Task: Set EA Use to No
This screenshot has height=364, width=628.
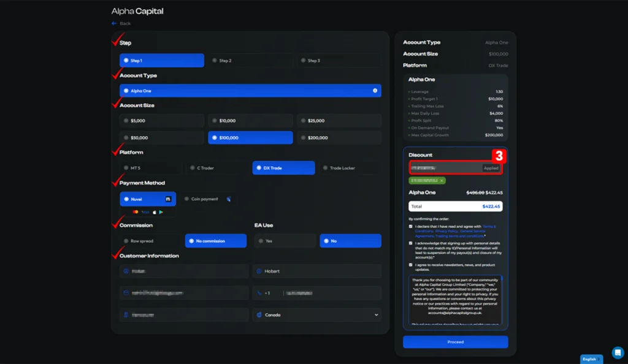Action: tap(350, 241)
